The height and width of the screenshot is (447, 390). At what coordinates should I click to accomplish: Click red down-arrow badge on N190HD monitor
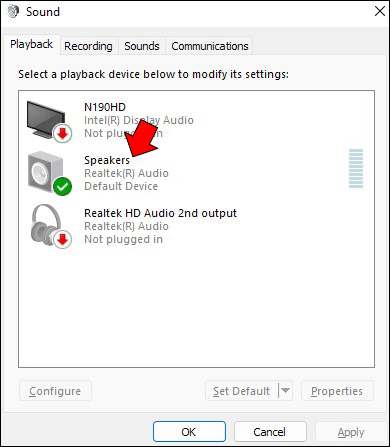(x=62, y=133)
